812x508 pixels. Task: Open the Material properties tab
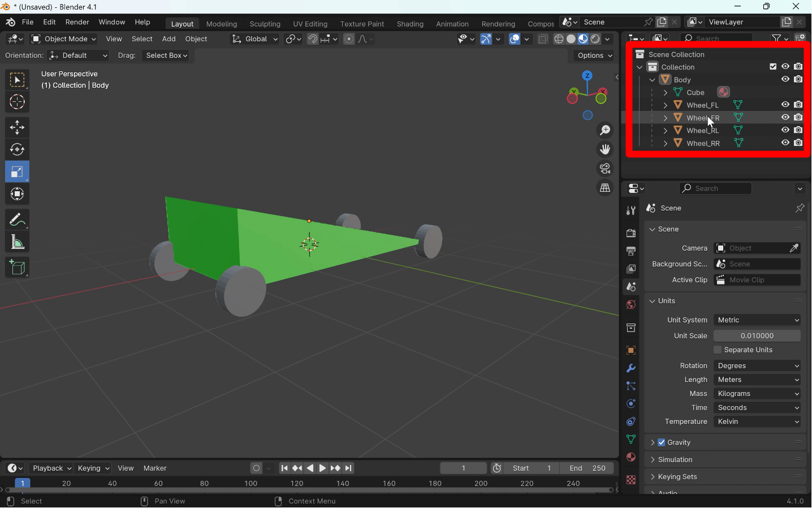631,457
